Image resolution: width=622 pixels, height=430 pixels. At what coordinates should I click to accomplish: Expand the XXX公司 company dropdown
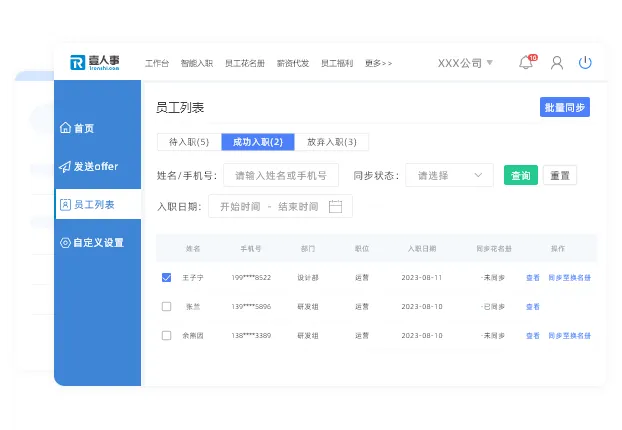[x=465, y=63]
